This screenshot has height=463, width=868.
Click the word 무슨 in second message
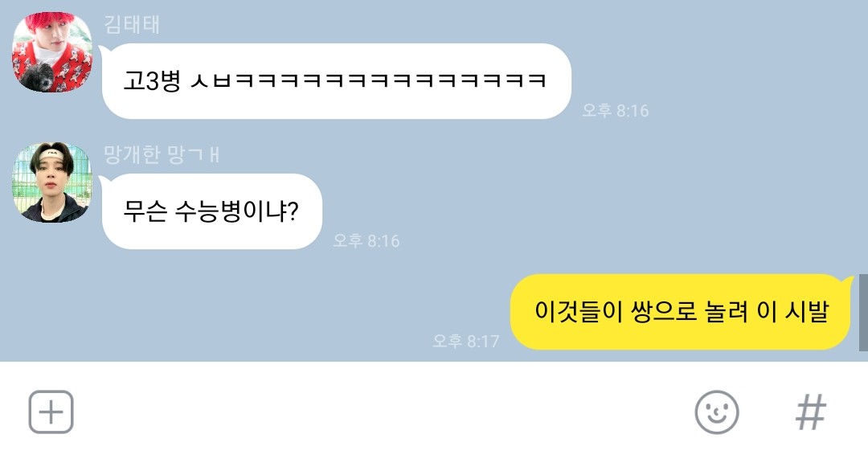(x=145, y=211)
